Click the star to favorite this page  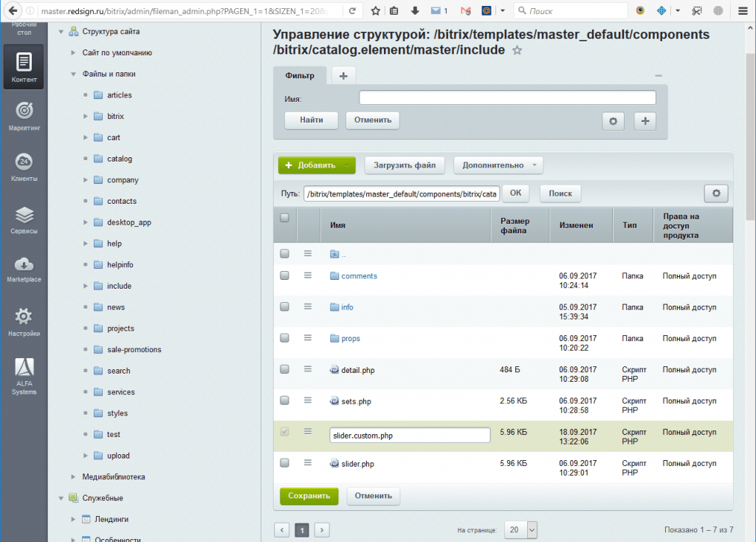point(517,51)
